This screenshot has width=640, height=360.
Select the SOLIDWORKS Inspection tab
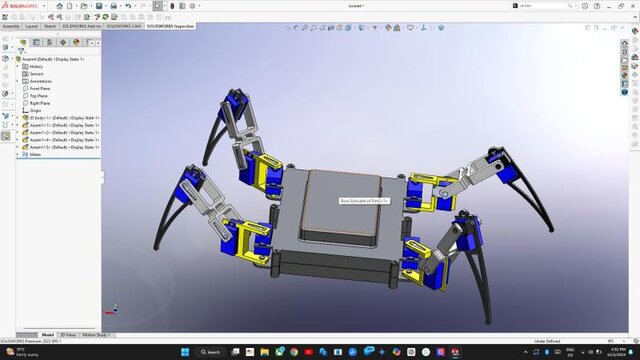pos(170,26)
